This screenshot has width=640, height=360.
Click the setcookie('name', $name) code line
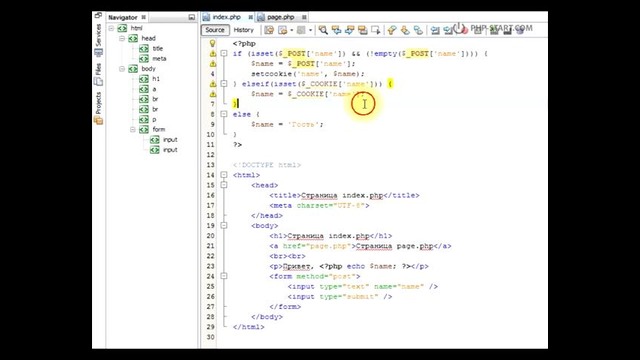pyautogui.click(x=308, y=74)
